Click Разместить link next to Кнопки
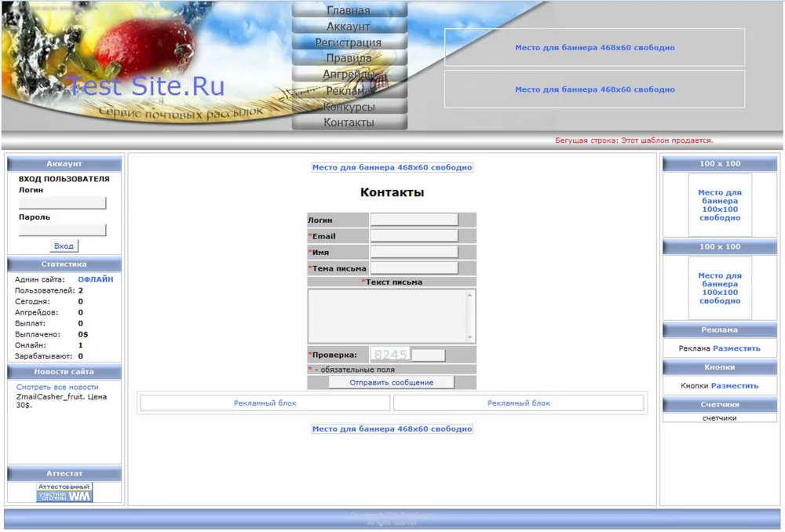 (x=735, y=386)
